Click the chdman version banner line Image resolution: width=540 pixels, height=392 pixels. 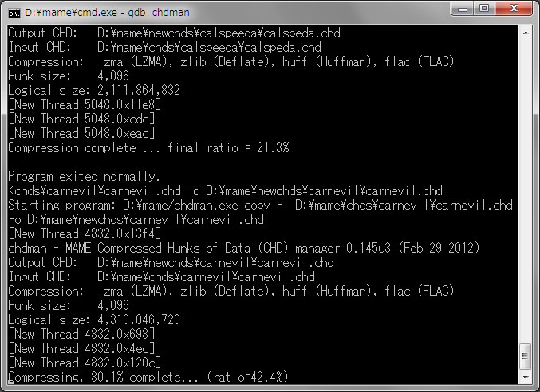pos(244,248)
